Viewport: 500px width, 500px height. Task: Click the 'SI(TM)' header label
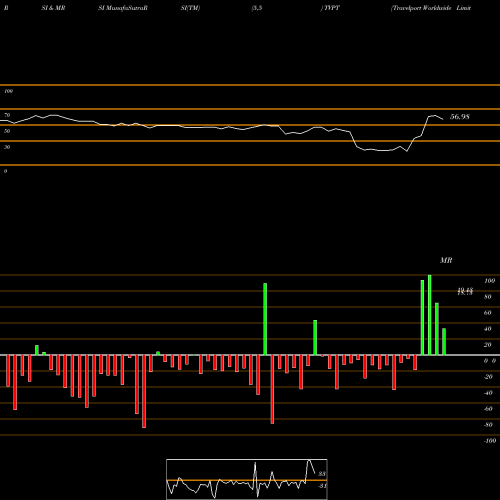pos(190,8)
